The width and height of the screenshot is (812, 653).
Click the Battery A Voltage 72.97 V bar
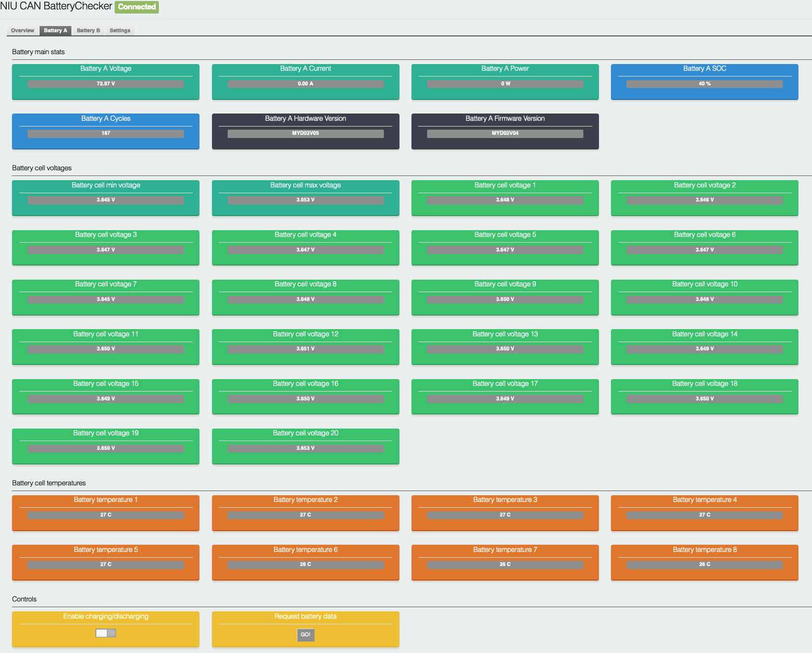click(106, 84)
